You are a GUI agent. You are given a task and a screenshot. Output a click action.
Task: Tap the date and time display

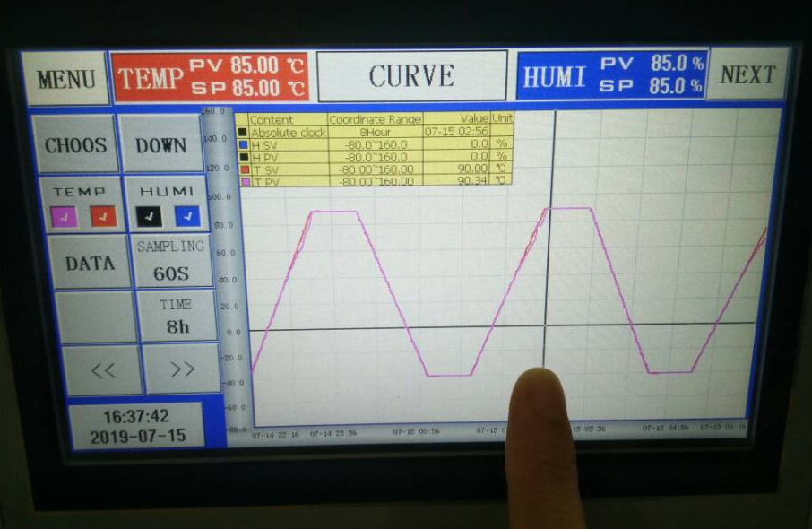click(x=137, y=427)
